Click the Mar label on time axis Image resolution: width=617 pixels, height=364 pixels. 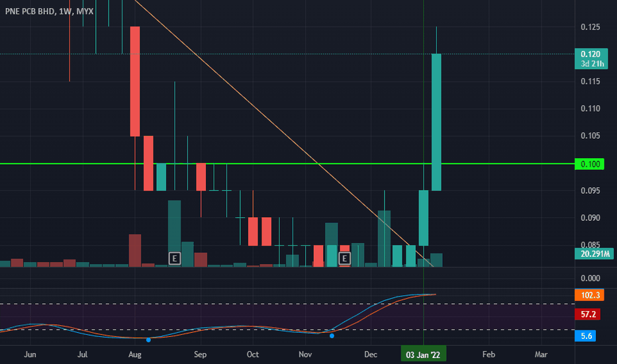pos(541,355)
